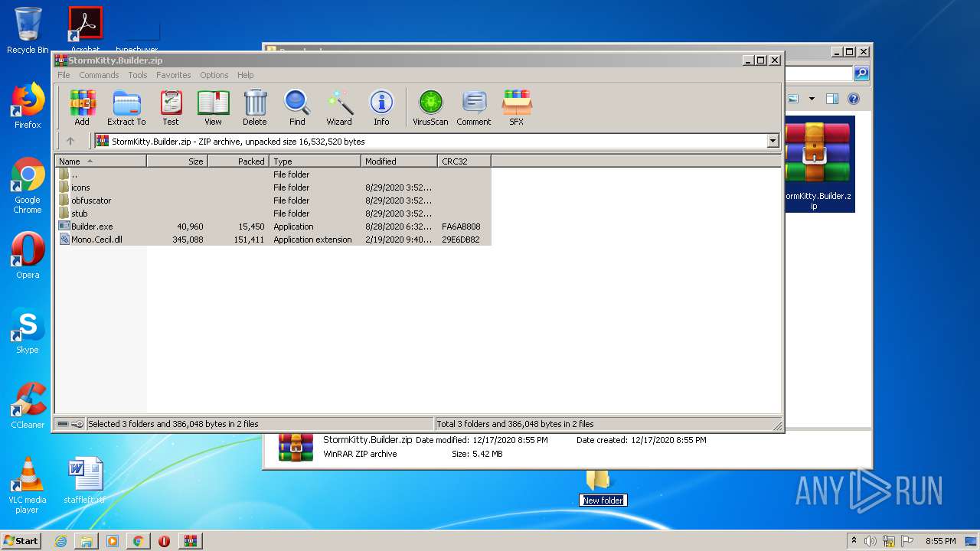
Task: Click the taskbar Chrome icon
Action: (138, 541)
